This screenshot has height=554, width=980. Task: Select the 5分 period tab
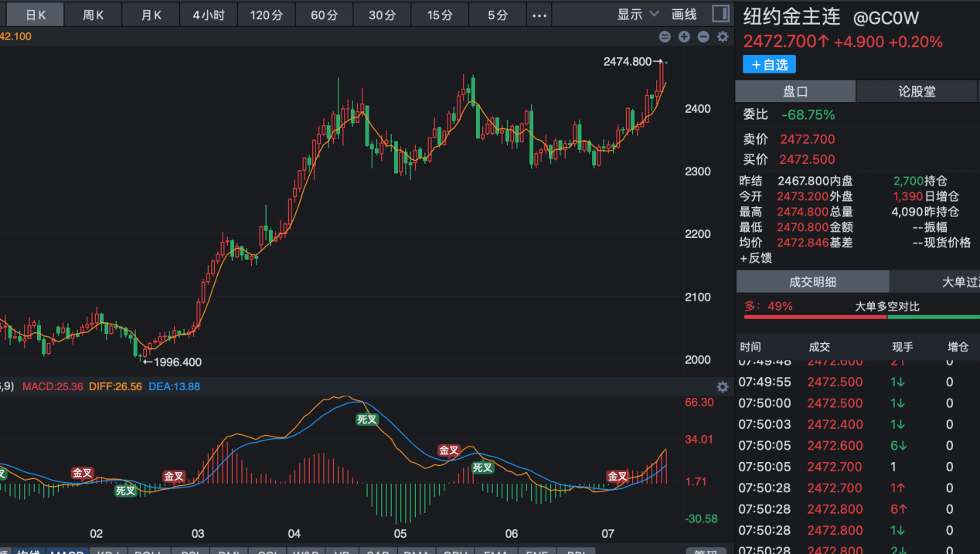[498, 15]
